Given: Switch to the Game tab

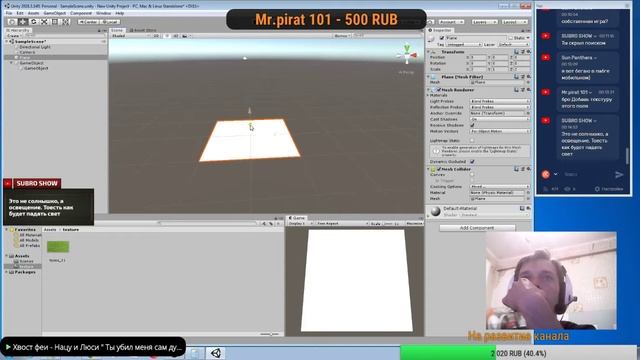Looking at the screenshot, I should (297, 218).
